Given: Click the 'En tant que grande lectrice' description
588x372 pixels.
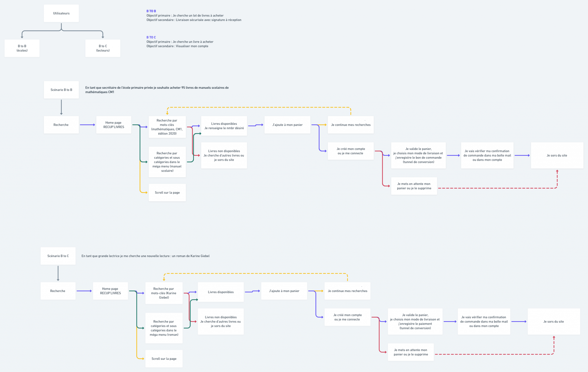Looking at the screenshot, I should coord(146,256).
